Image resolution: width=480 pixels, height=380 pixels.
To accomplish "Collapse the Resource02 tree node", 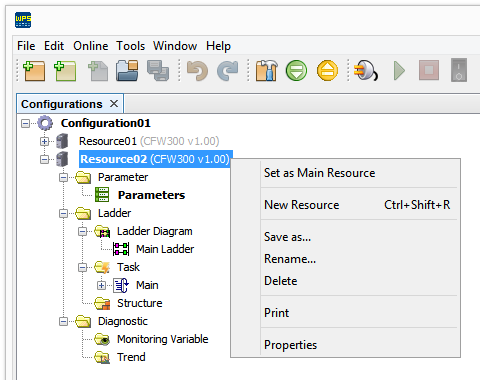I will pyautogui.click(x=44, y=159).
